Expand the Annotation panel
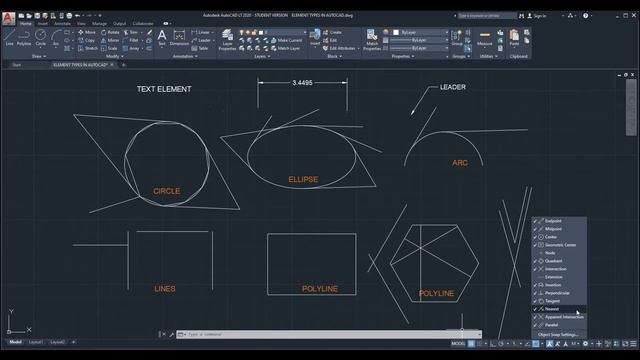Screen dimensions: 640x360 click(x=185, y=56)
